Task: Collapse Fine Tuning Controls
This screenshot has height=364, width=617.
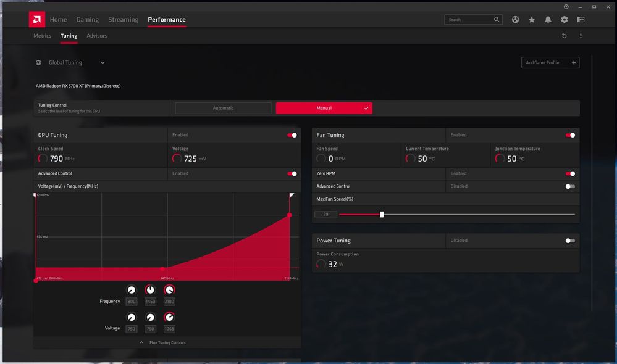Action: (162, 342)
